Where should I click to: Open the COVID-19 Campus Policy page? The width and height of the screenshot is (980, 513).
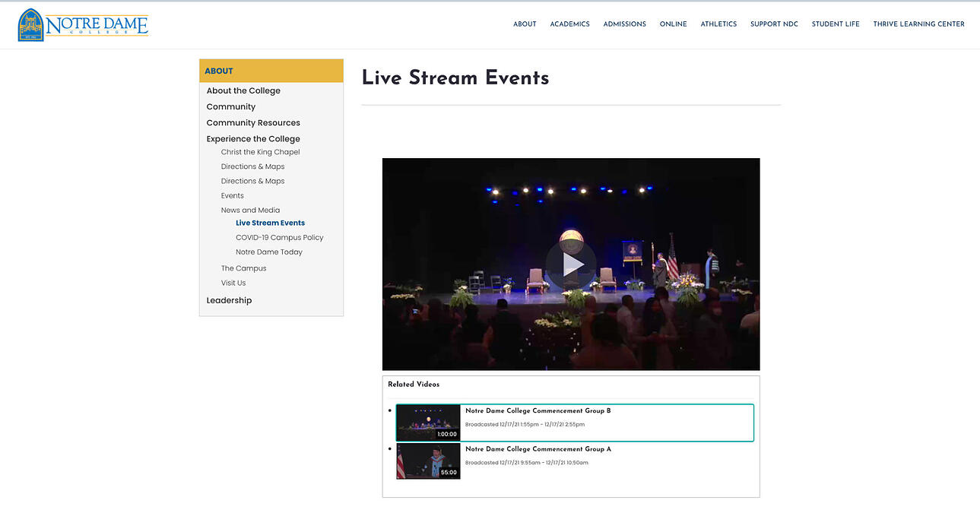click(x=279, y=237)
